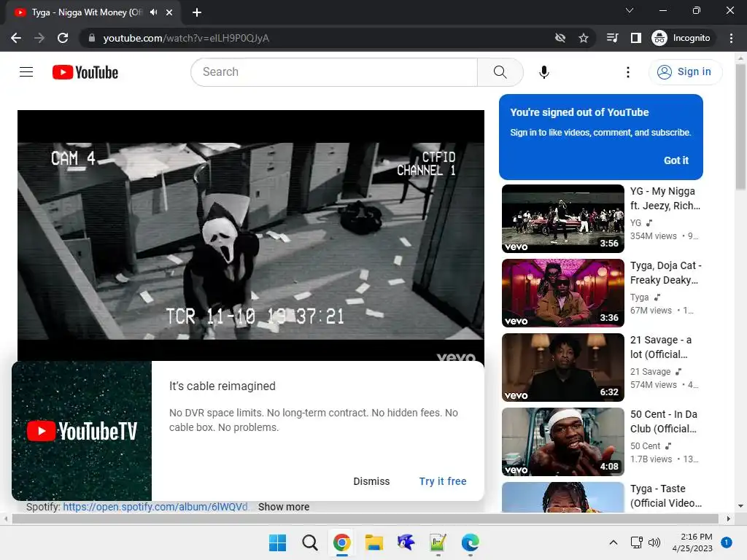The height and width of the screenshot is (560, 747).
Task: Click the YouTube TV promo image
Action: (82, 431)
